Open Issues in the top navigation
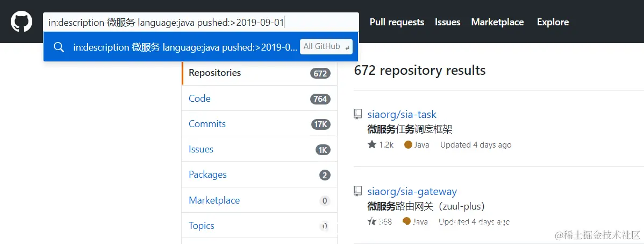Viewport: 644px width, 244px height. (448, 22)
